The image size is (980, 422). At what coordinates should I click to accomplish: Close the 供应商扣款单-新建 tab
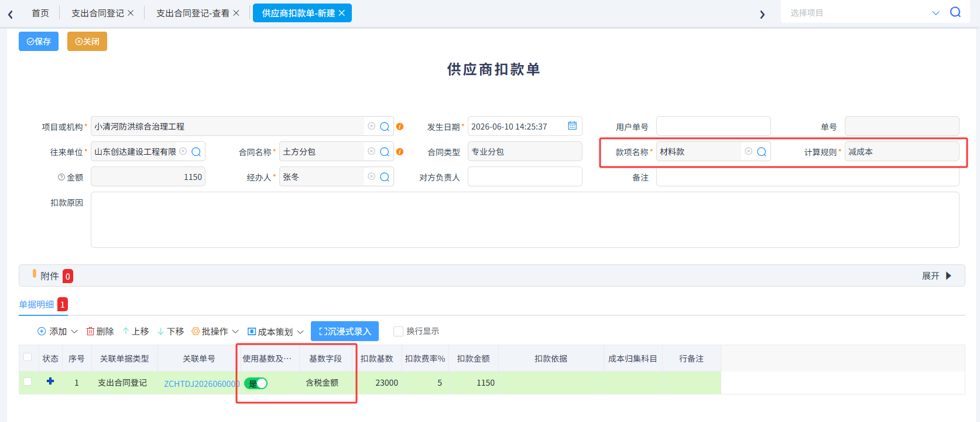[341, 13]
